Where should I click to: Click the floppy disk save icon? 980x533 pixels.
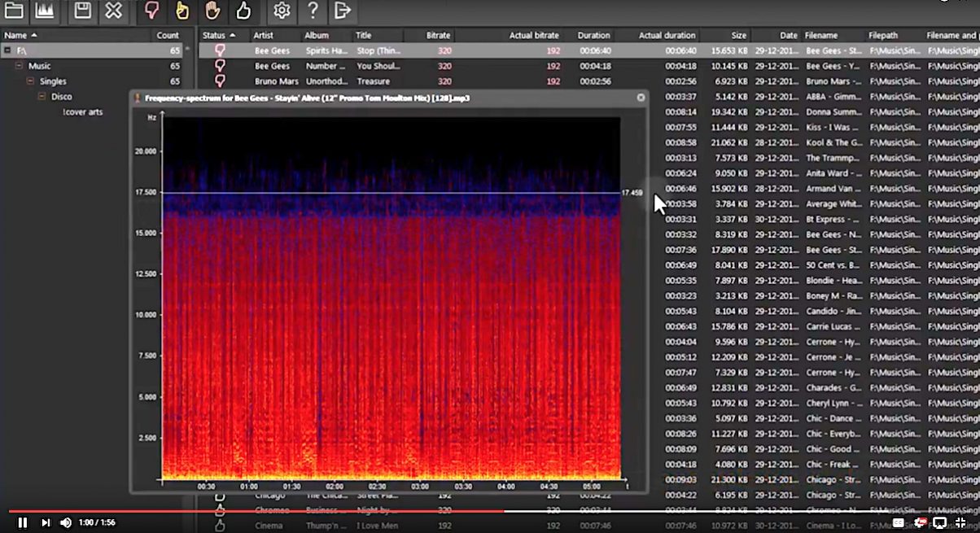(x=82, y=11)
